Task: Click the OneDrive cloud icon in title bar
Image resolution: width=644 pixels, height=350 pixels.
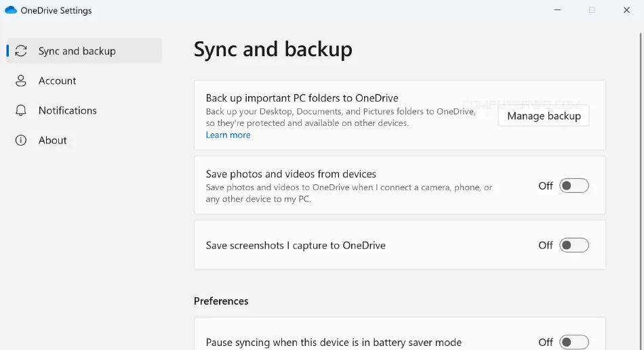Action: [11, 10]
